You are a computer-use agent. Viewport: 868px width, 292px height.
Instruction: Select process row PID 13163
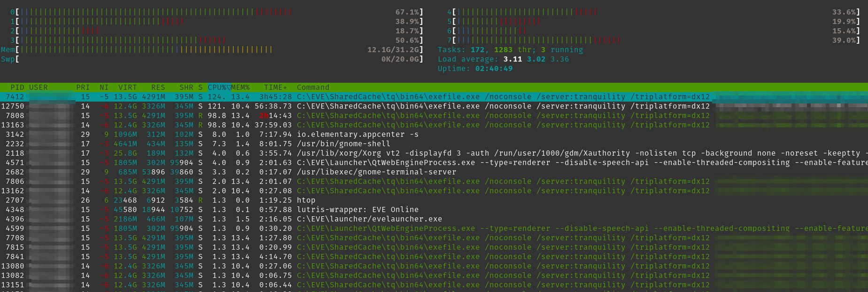coord(434,125)
